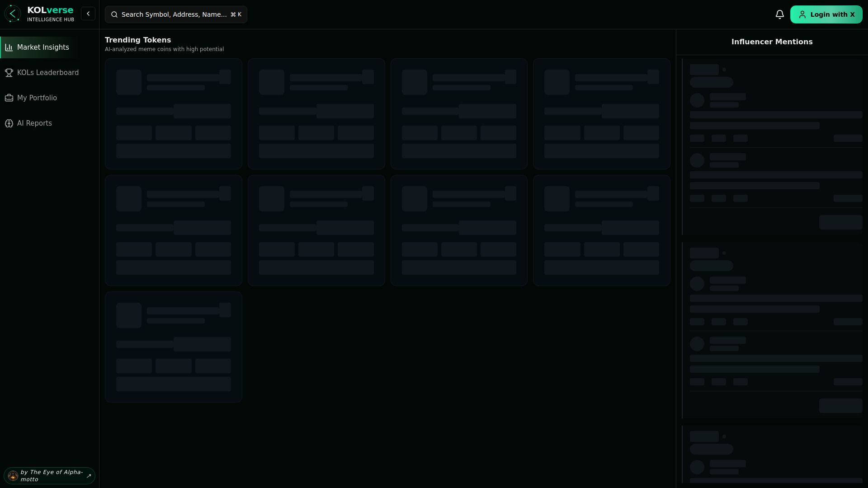
Task: Click the Login with X button
Action: (x=826, y=14)
